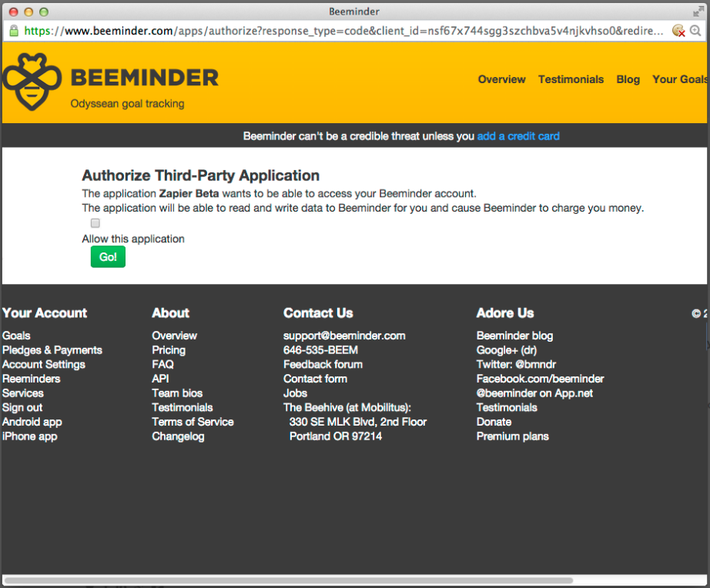This screenshot has height=588, width=710.
Task: Open @beeminder on App.net link
Action: click(x=534, y=393)
